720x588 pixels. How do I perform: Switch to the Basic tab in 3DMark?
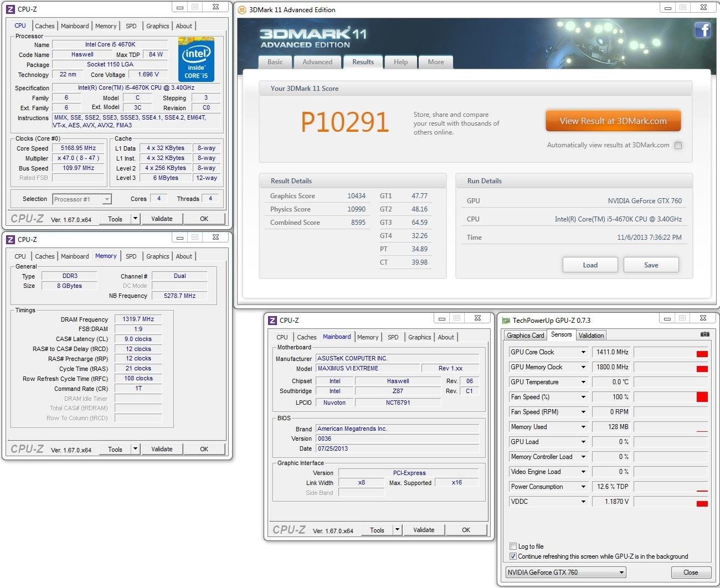tap(275, 62)
